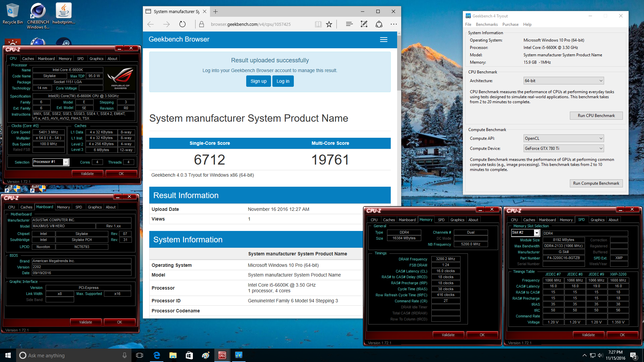Screen dimensions: 644x362
Task: Switch to Graphics tab in Memory CPU-Z window
Action: pyautogui.click(x=457, y=220)
